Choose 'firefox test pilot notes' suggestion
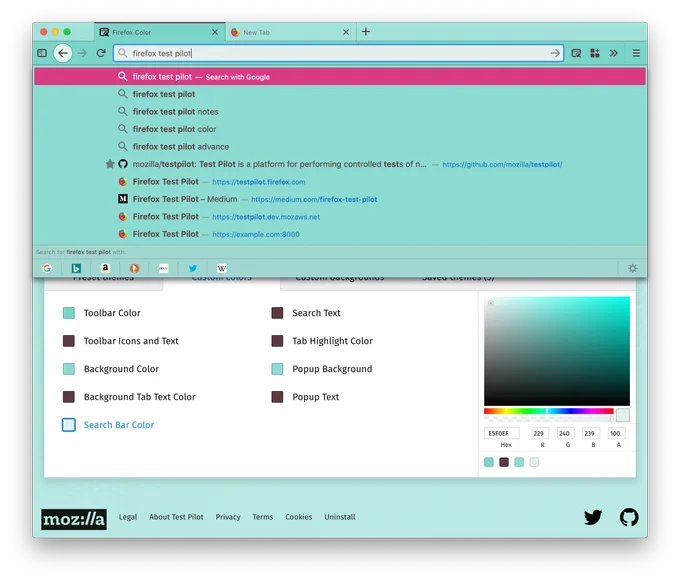 point(340,111)
